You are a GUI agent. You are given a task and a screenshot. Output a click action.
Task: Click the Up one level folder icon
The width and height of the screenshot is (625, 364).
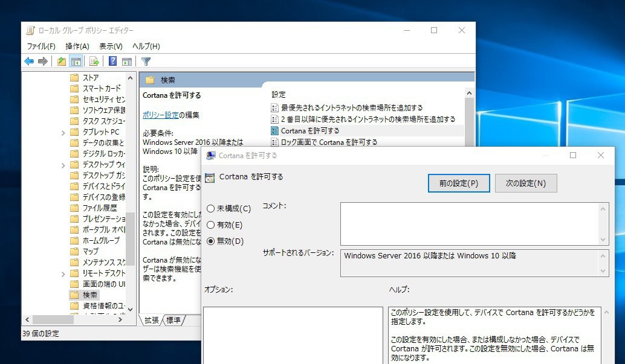point(62,62)
